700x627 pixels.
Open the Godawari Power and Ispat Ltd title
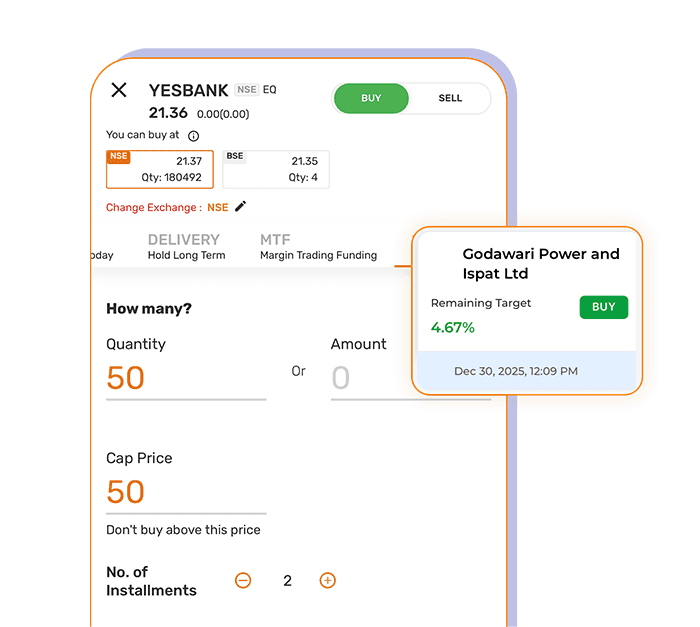(x=540, y=264)
